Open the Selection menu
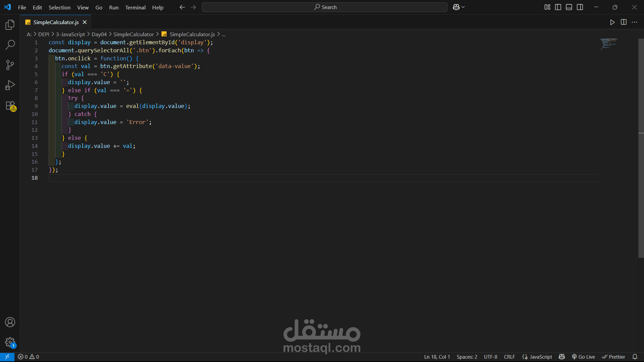The image size is (644, 362). 59,7
